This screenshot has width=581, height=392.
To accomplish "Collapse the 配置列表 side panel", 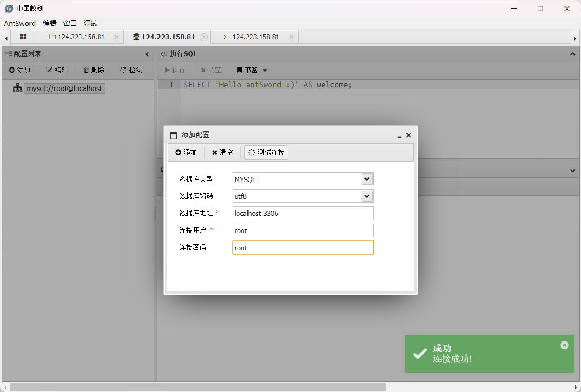I will (x=147, y=54).
